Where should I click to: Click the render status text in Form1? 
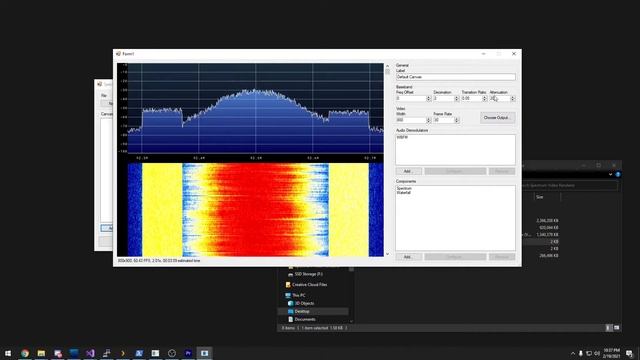point(159,260)
